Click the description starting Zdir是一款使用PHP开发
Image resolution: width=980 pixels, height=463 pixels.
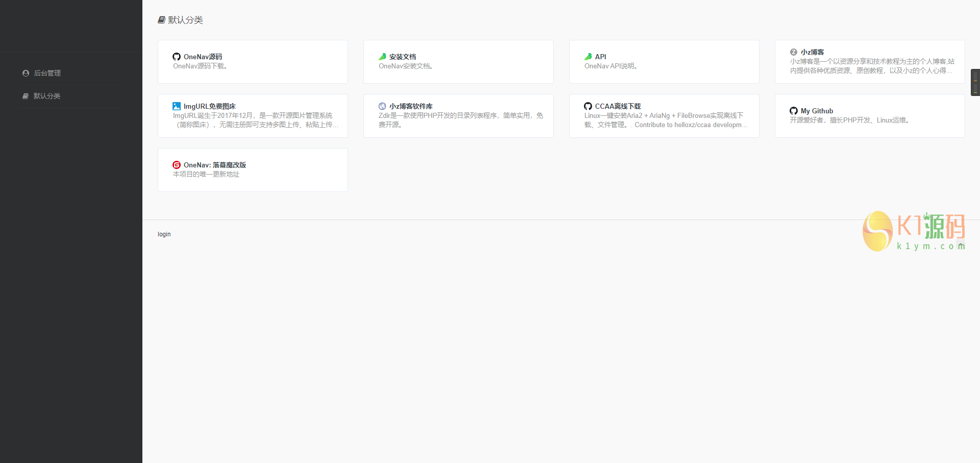point(461,120)
